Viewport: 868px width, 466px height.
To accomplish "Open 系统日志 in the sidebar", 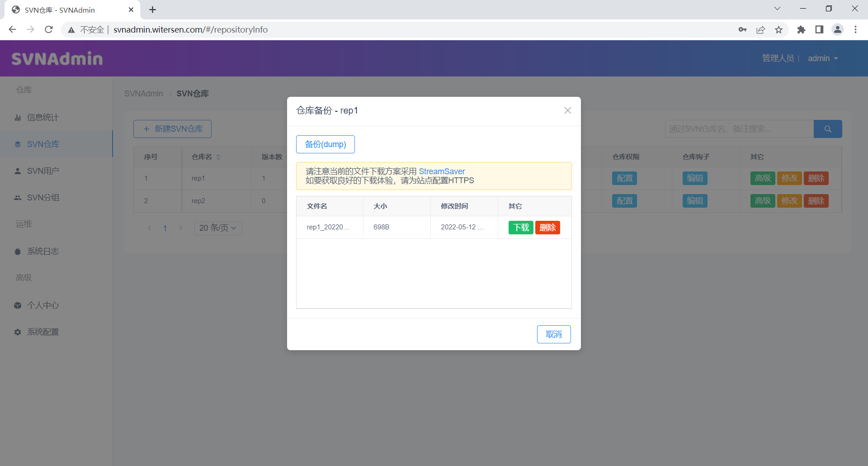I will (56, 252).
